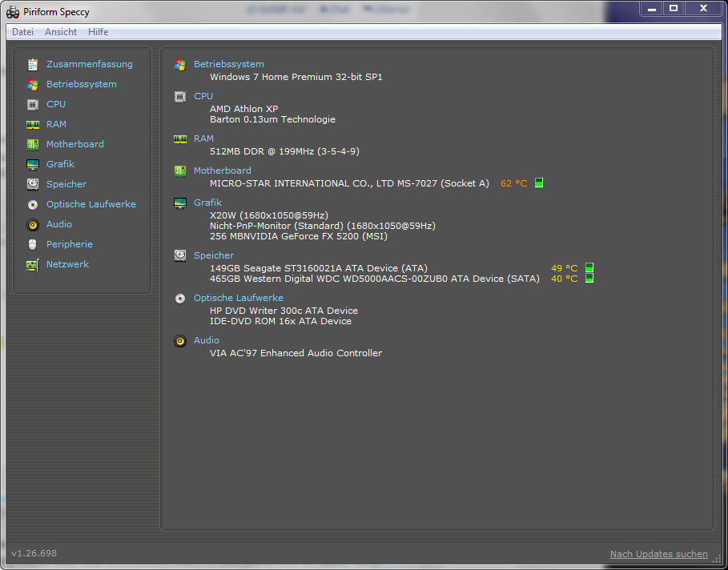
Task: Open CPU section from sidebar
Action: [x=56, y=104]
